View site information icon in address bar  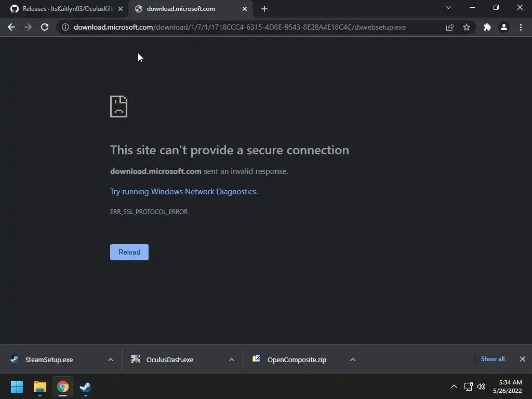click(65, 27)
